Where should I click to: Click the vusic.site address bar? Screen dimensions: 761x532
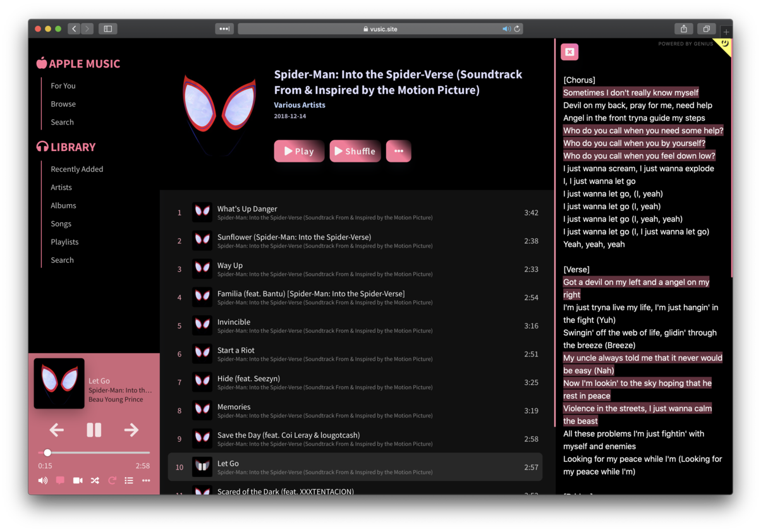coord(380,28)
